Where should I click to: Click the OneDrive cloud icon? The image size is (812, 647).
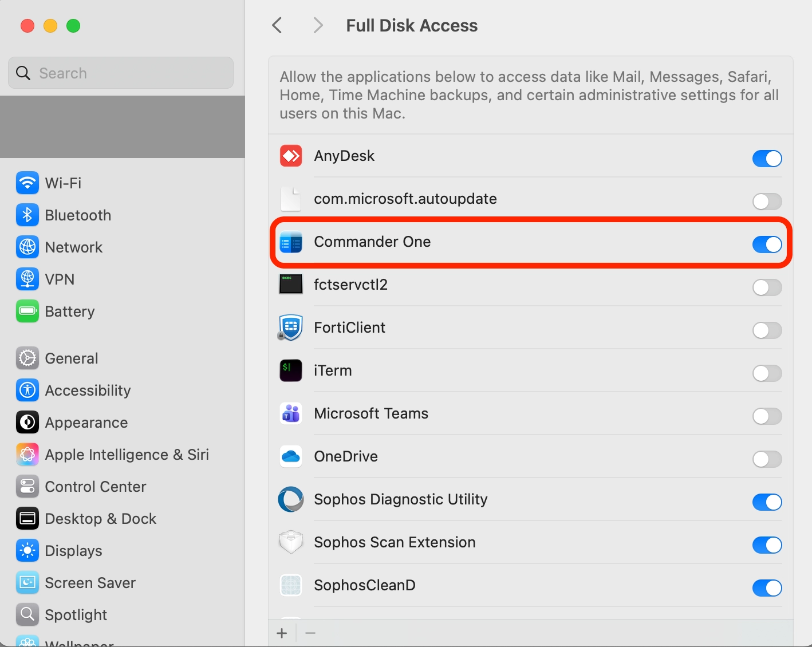(x=291, y=456)
